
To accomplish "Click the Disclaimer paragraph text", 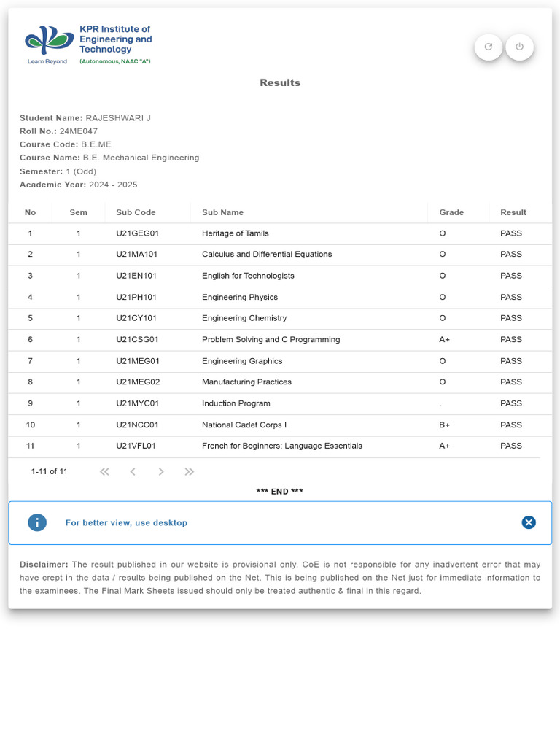I will coord(280,578).
